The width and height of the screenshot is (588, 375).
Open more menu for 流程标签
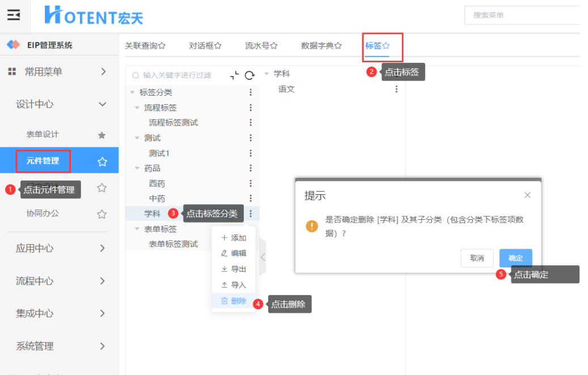(251, 108)
